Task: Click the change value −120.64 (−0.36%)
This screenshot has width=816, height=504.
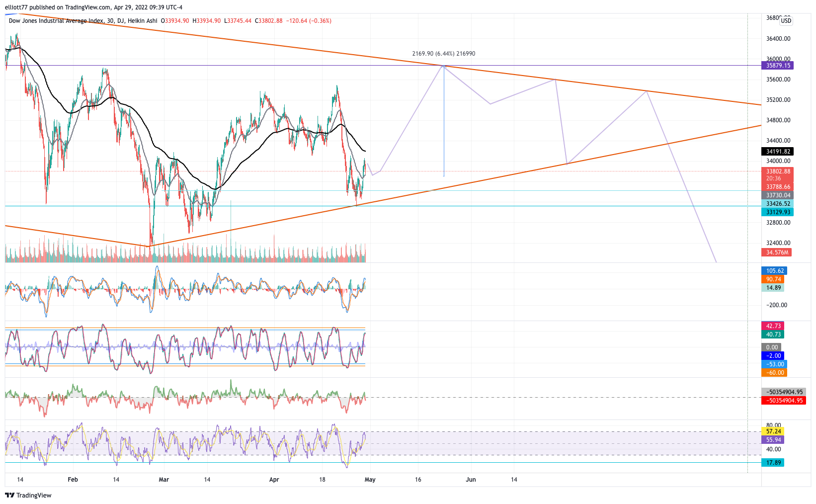Action: (x=309, y=21)
